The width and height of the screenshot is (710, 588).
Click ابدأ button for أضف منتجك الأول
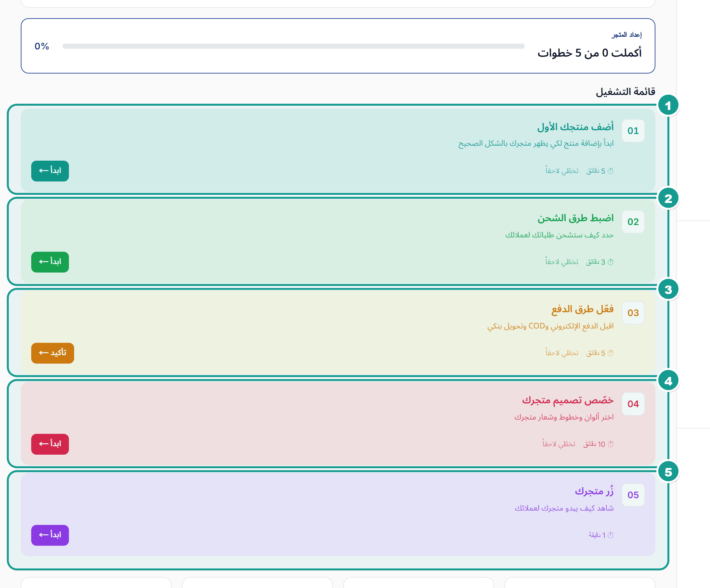(50, 171)
